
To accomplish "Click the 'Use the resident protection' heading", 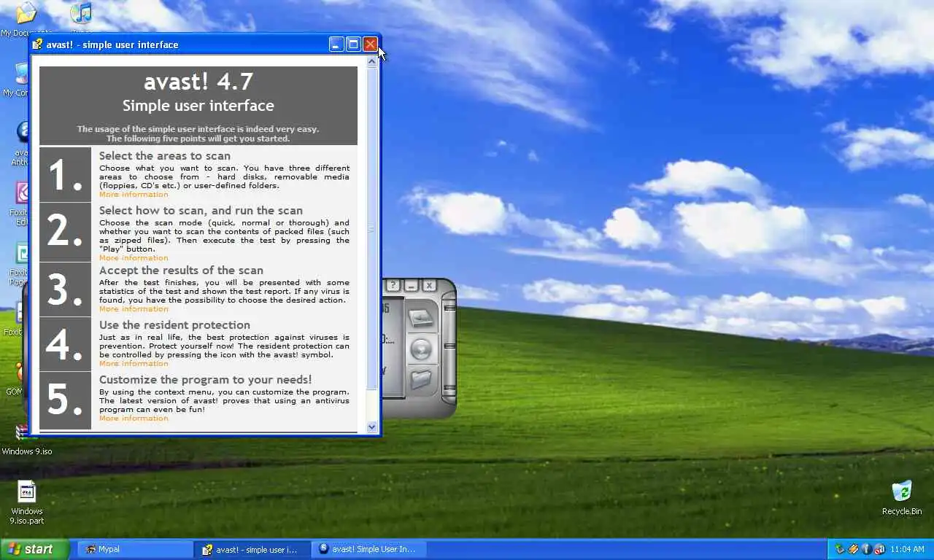I will [174, 325].
